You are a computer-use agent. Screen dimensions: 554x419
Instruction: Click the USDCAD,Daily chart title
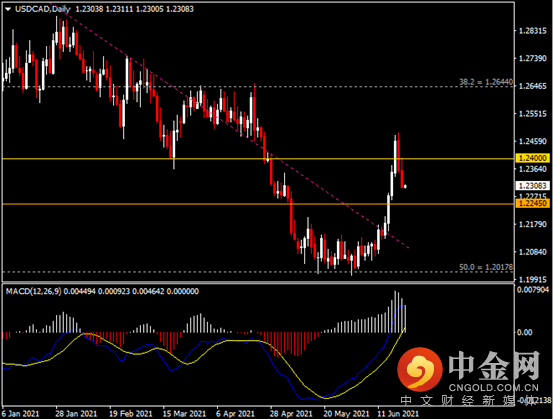click(42, 9)
